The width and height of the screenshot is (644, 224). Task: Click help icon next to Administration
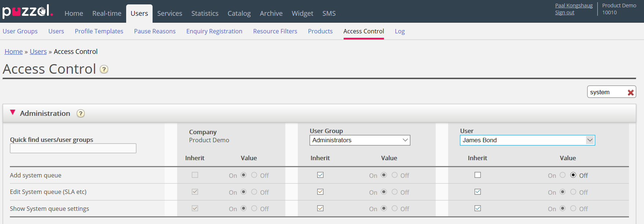[81, 114]
